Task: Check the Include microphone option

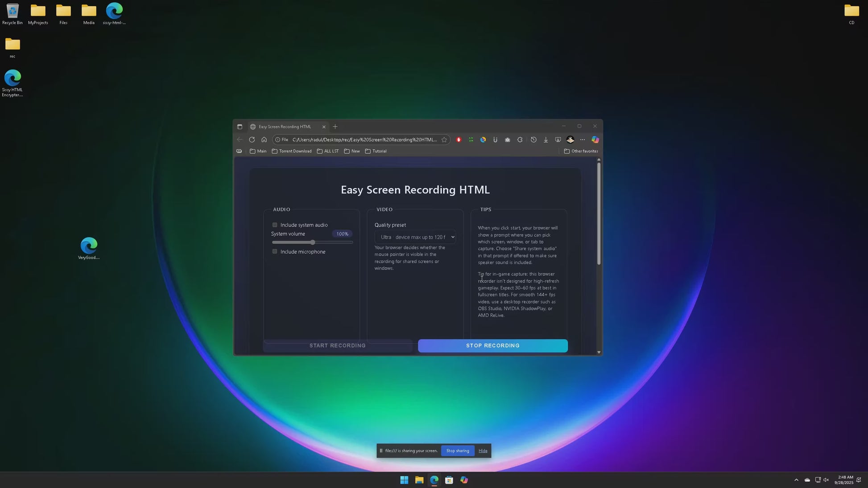Action: tap(275, 252)
